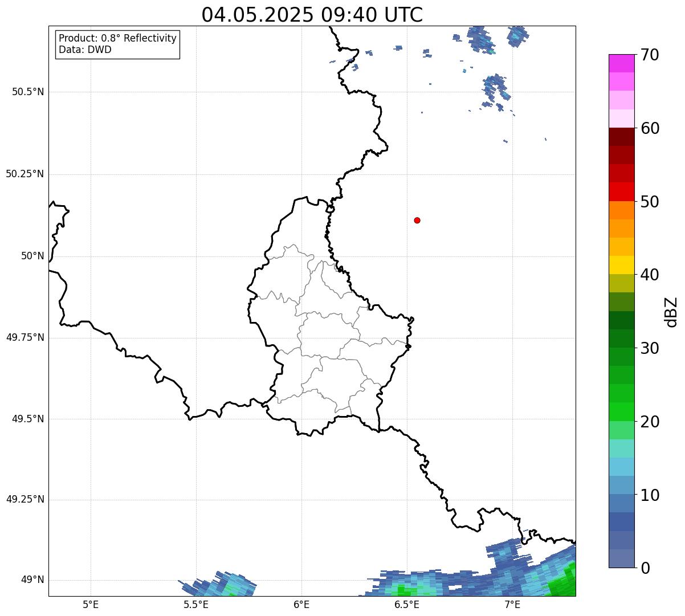The height and width of the screenshot is (616, 685).
Task: Click the colorbar 40 tick label
Action: [650, 275]
